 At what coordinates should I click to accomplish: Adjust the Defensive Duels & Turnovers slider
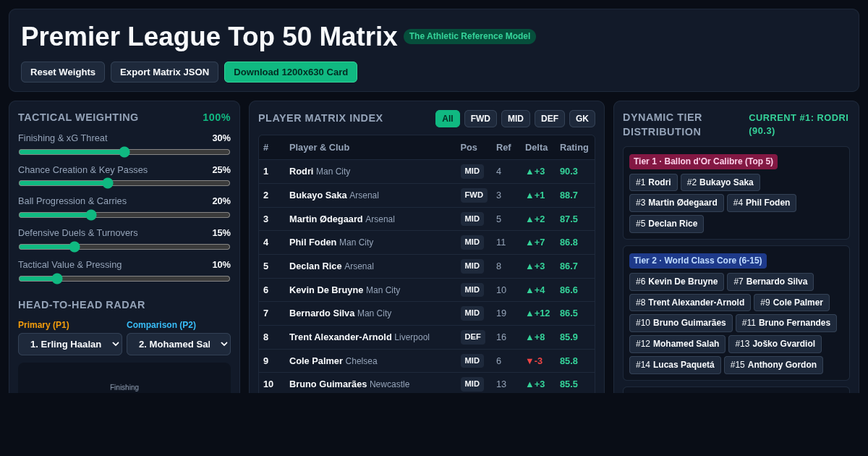click(x=124, y=247)
